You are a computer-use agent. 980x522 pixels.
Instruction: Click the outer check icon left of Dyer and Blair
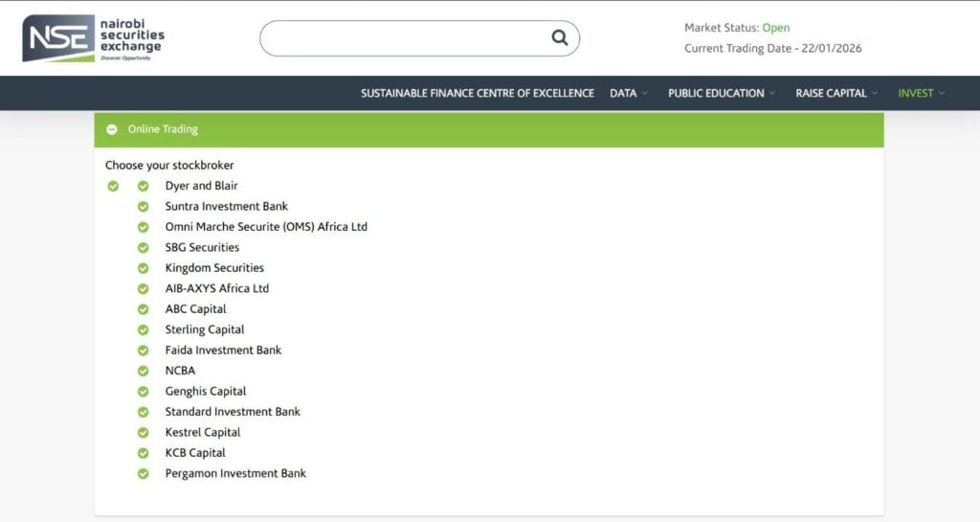pos(113,187)
